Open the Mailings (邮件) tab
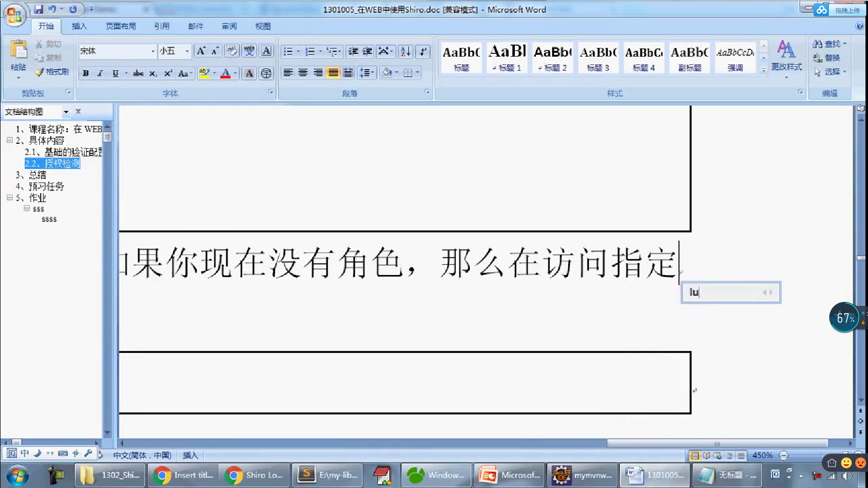868x488 pixels. [x=196, y=26]
